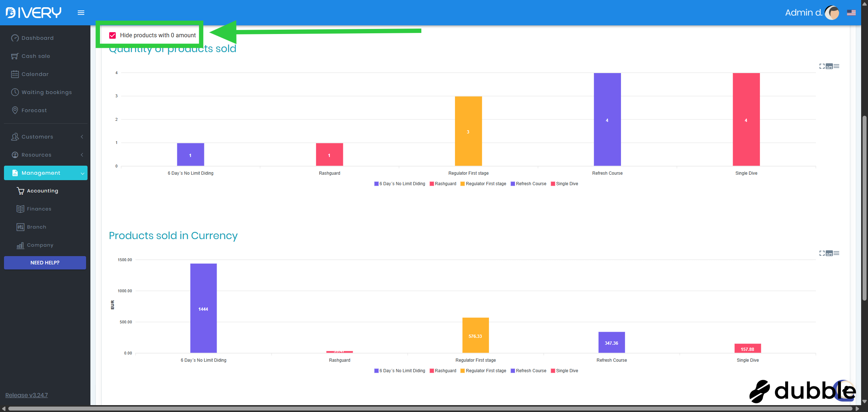Uncheck Hide products with 0 amount

112,35
